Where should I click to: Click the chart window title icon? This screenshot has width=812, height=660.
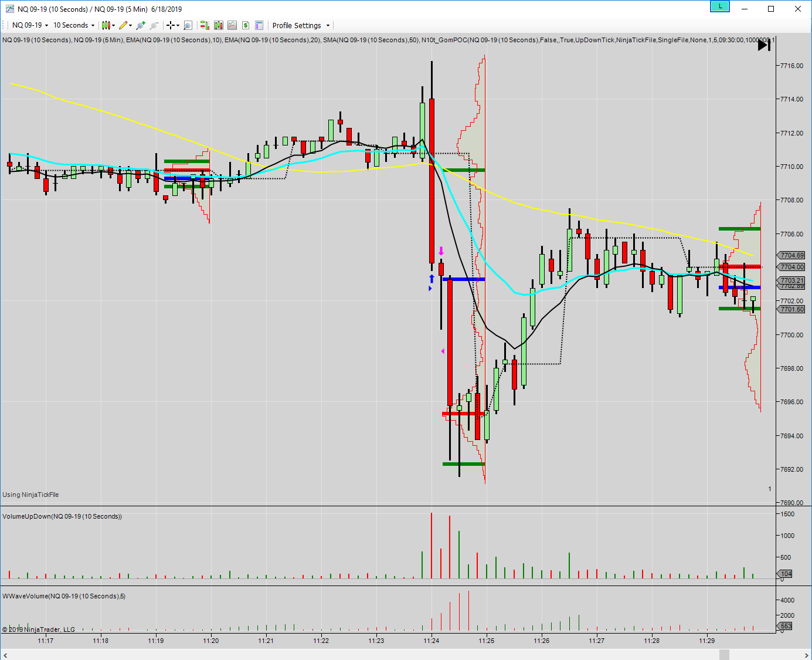pos(10,9)
